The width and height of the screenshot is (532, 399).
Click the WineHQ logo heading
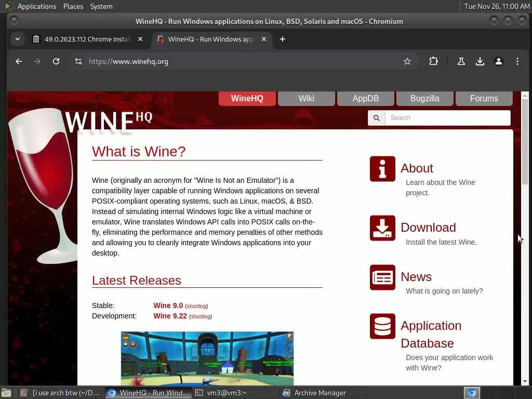pyautogui.click(x=109, y=122)
